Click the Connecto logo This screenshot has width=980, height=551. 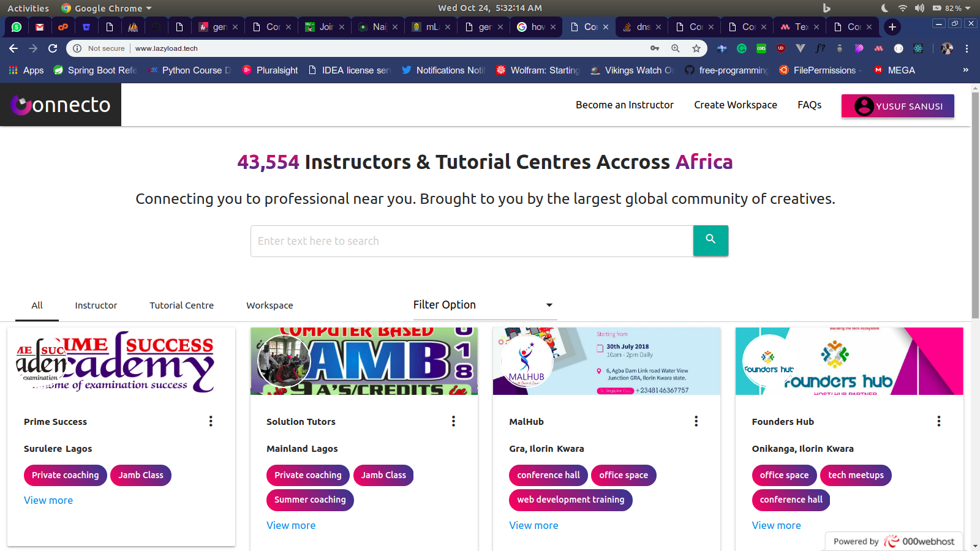[x=61, y=105]
